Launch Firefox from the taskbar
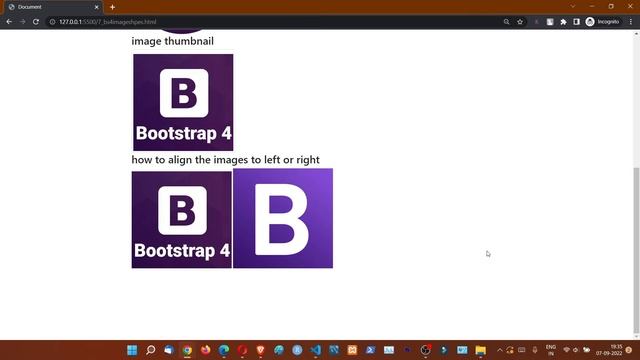 [206, 350]
